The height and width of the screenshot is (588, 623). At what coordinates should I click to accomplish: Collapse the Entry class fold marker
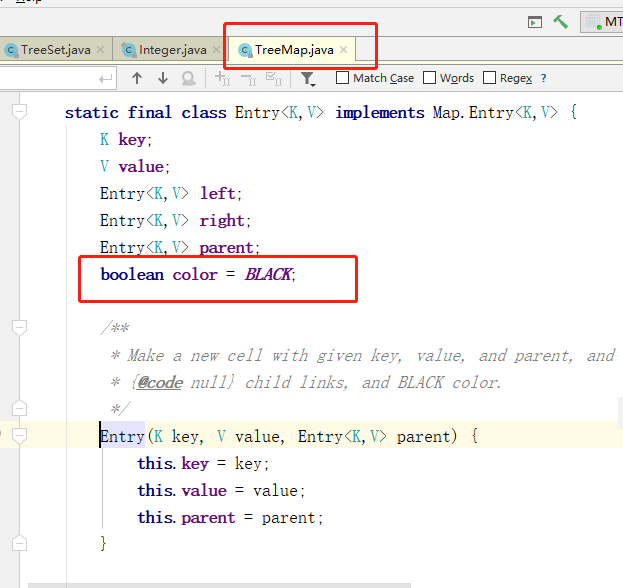19,112
